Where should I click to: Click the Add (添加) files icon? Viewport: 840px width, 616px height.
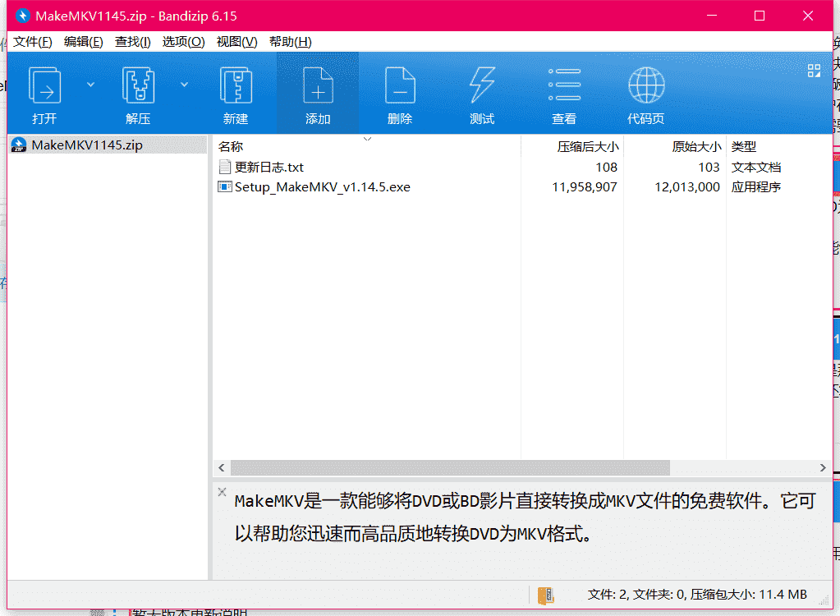tap(318, 85)
